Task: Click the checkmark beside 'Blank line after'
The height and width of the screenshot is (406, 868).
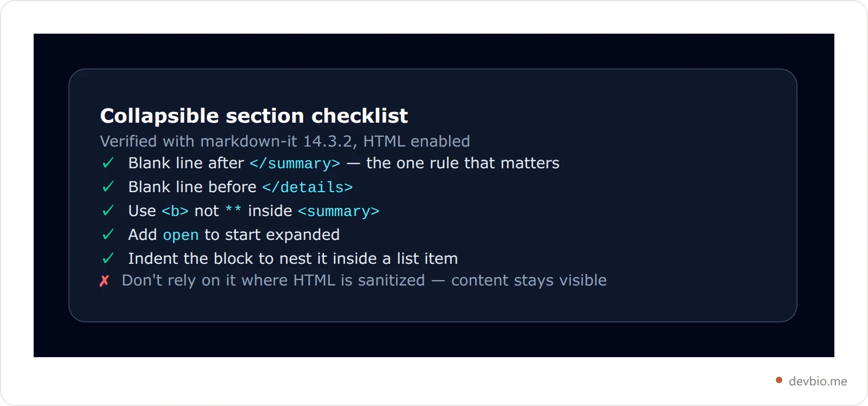Action: point(108,163)
